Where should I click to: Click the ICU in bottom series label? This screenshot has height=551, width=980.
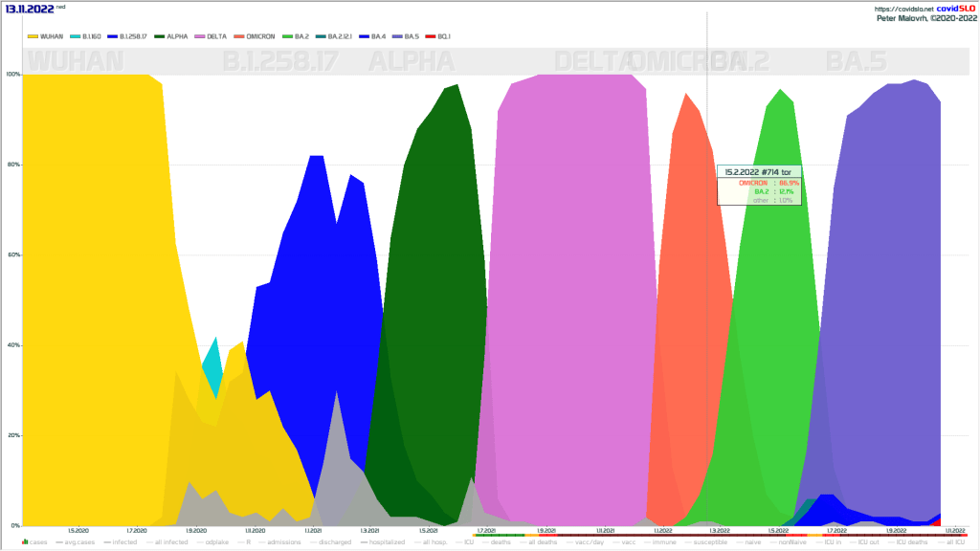(x=833, y=542)
